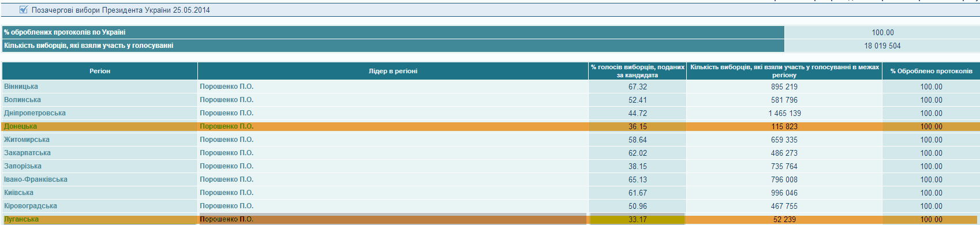The image size is (980, 225).
Task: Click the candidate vote percentage column header
Action: pyautogui.click(x=638, y=71)
